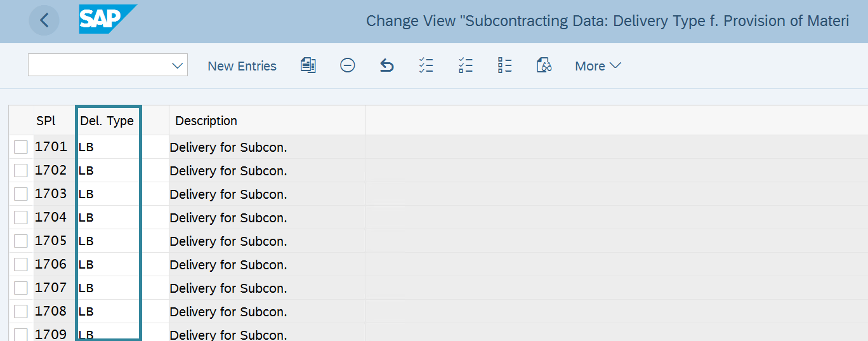The width and height of the screenshot is (868, 341).
Task: Expand the More menu
Action: (598, 66)
